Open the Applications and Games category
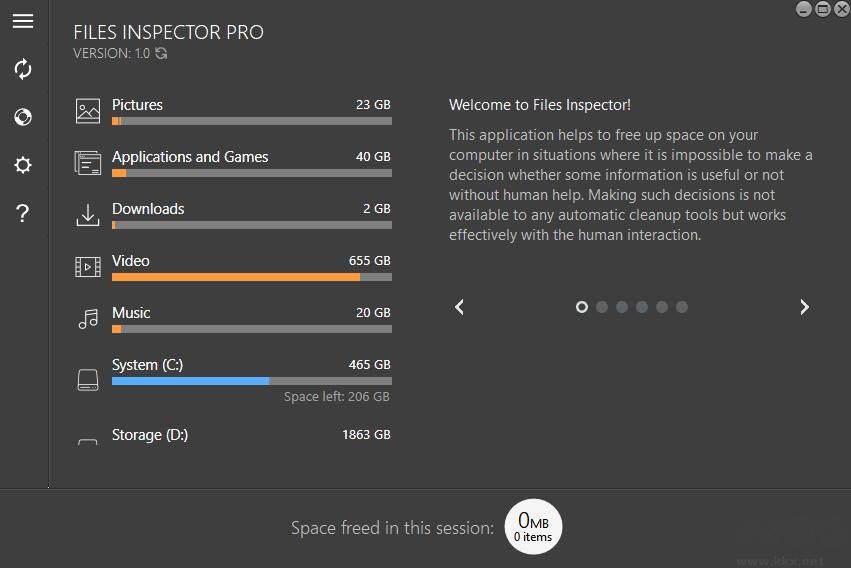 pyautogui.click(x=190, y=157)
